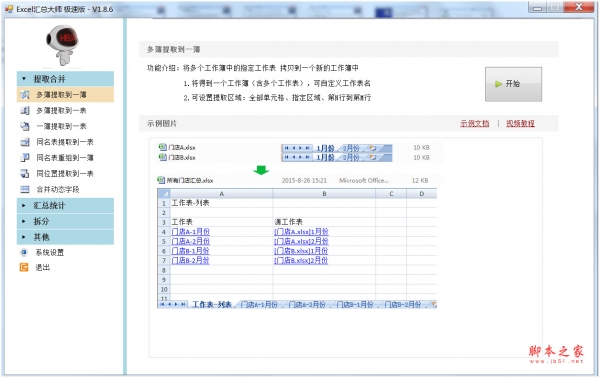Open 系统设置 gear icon

(x=24, y=252)
